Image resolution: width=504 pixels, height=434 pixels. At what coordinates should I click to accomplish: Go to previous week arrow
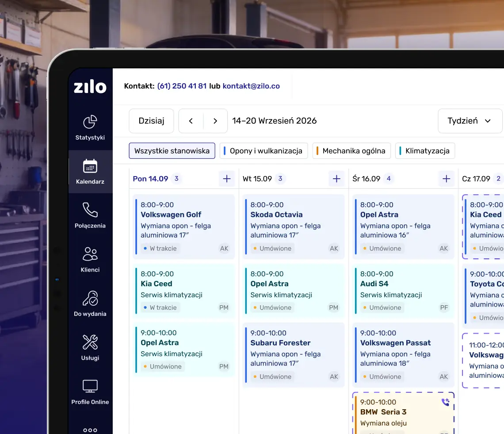(x=191, y=121)
